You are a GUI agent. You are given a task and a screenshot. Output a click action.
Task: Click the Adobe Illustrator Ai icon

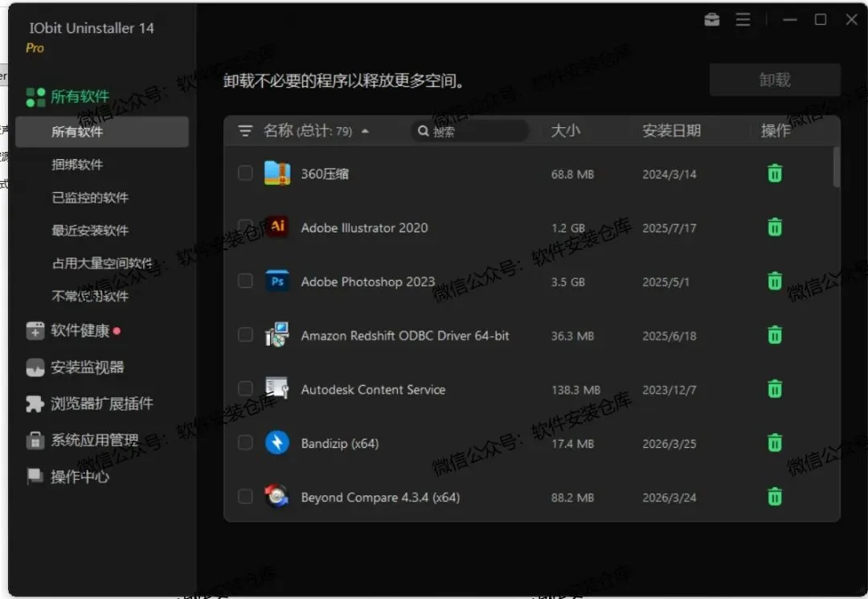(x=277, y=227)
